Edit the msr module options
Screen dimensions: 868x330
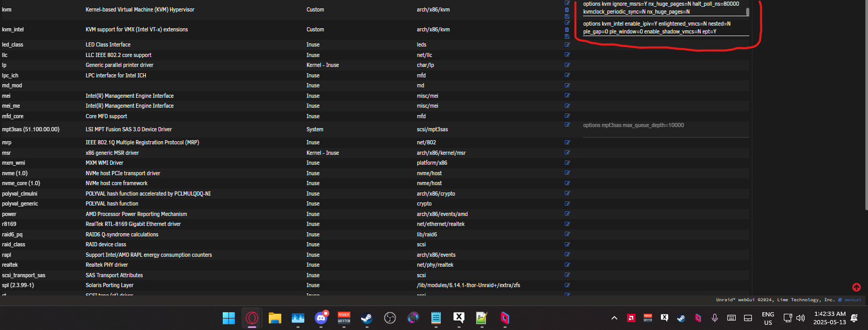(567, 153)
